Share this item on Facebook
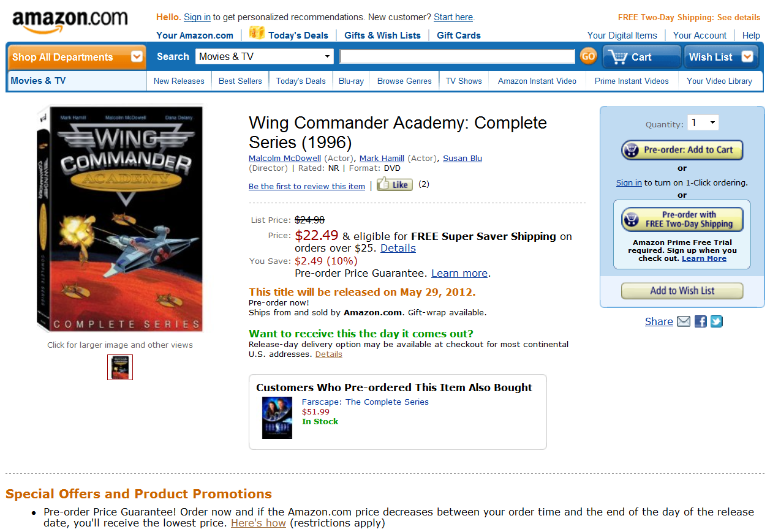The image size is (770, 532). [700, 321]
